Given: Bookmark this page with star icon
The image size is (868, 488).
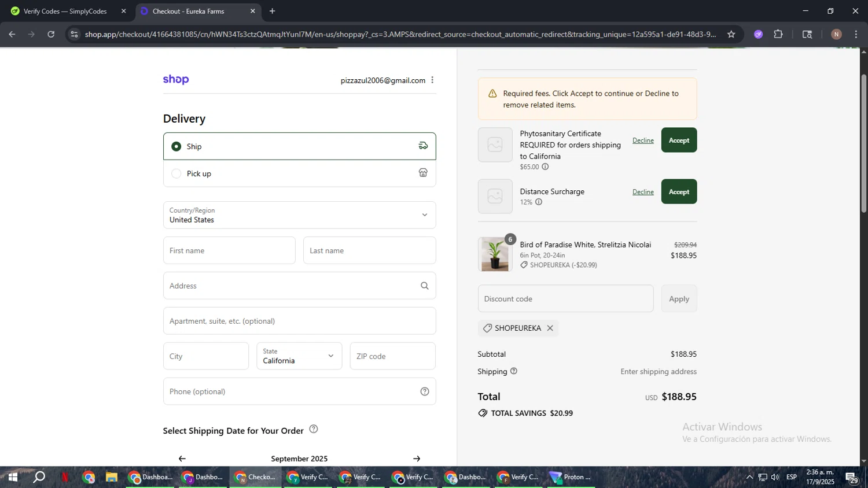Looking at the screenshot, I should (731, 34).
